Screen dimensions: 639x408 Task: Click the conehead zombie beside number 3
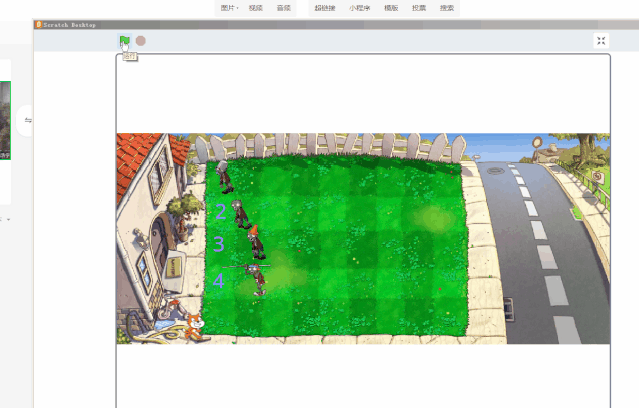(x=256, y=242)
